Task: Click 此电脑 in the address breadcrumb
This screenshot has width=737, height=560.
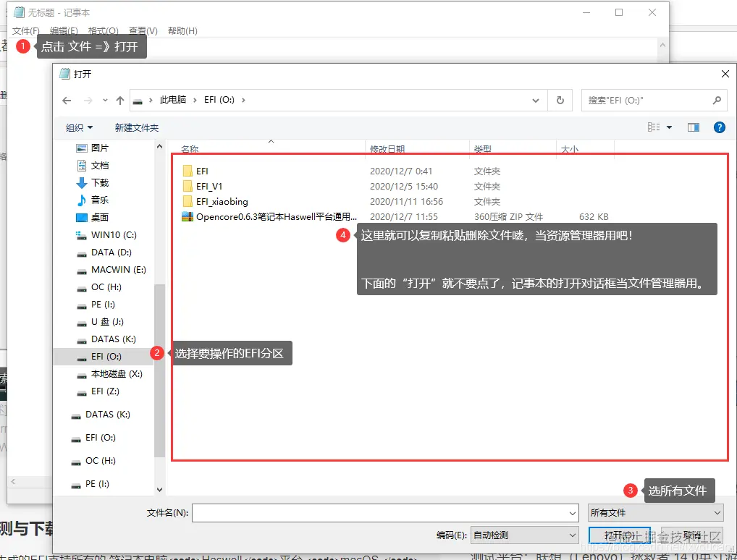Action: (x=172, y=100)
